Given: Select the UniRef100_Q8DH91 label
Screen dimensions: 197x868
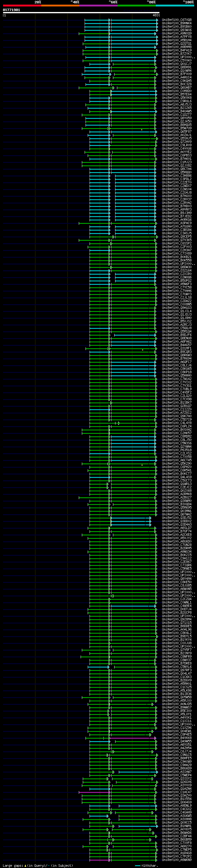Looking at the screenshot, I should click(x=176, y=67).
